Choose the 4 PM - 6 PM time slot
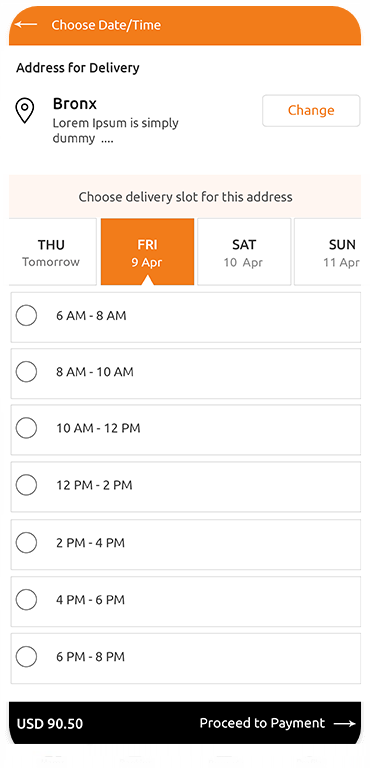Viewport: 370px width, 768px height. point(186,601)
